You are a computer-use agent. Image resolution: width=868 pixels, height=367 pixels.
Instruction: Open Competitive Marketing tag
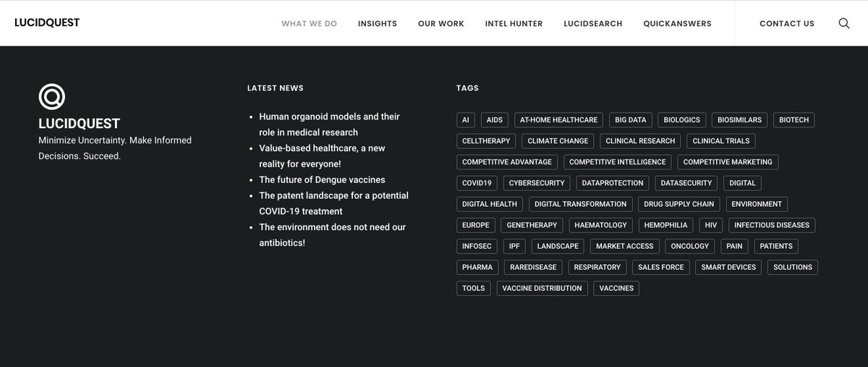pyautogui.click(x=728, y=161)
